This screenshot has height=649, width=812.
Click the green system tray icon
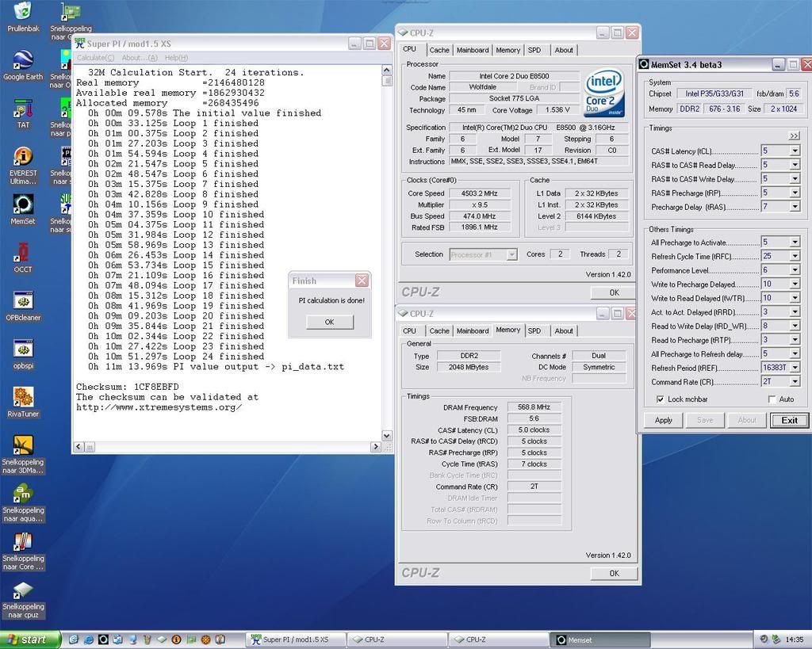click(x=776, y=639)
